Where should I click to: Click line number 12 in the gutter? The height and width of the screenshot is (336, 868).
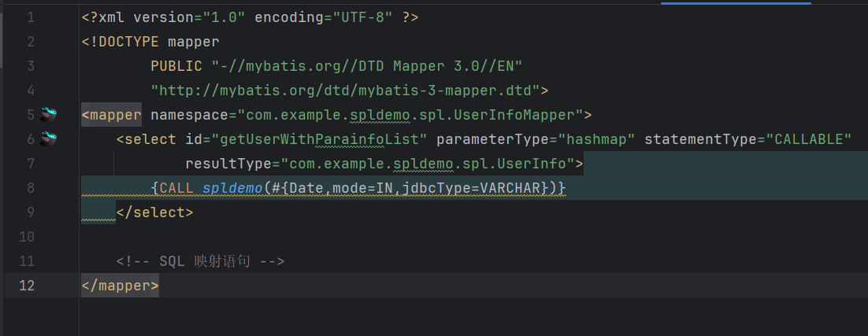[x=27, y=286]
